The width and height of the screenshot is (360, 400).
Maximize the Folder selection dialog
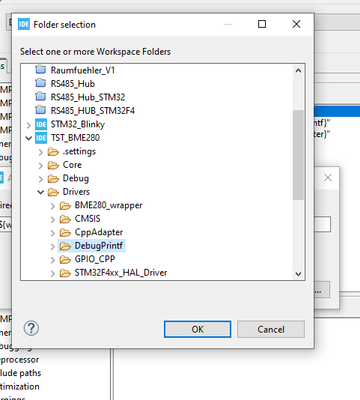point(262,24)
